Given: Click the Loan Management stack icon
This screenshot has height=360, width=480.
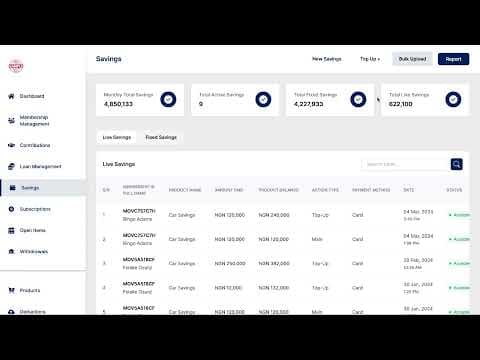Looking at the screenshot, I should [11, 166].
